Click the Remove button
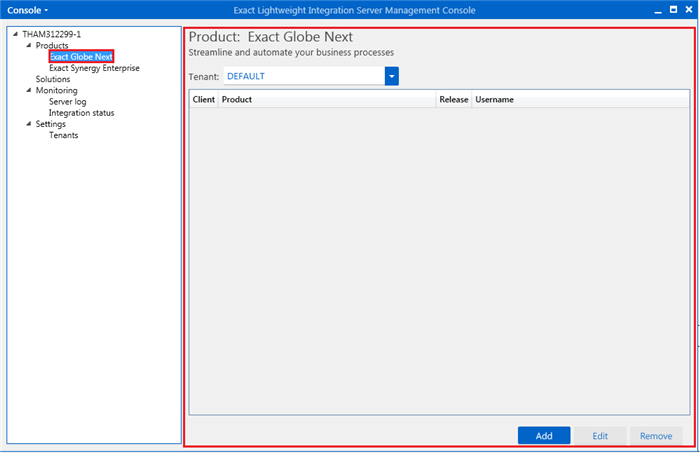Screen dimensions: 700x453 pyautogui.click(x=656, y=436)
